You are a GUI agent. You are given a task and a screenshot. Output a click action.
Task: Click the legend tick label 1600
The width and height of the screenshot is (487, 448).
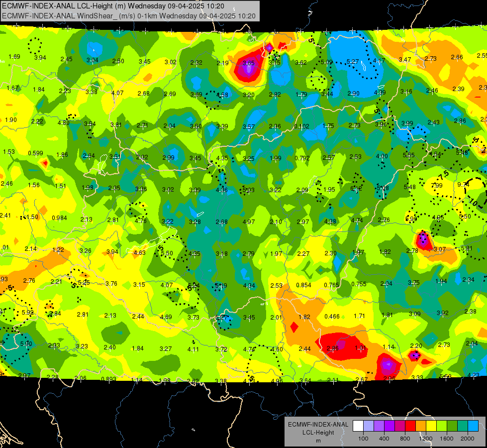tap(447, 439)
